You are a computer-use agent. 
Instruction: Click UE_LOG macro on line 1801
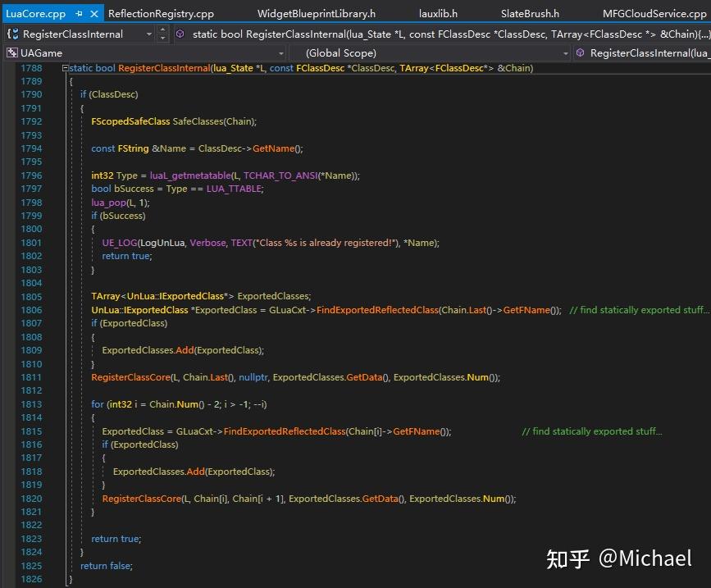coord(119,243)
